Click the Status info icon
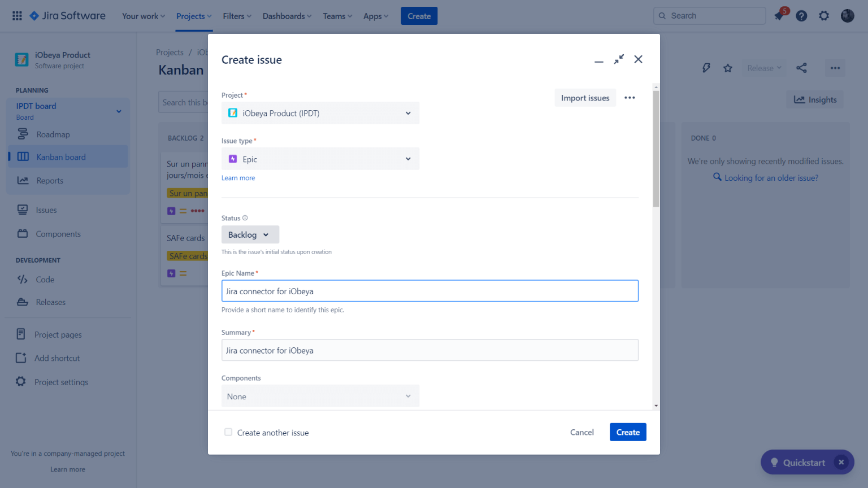Screen dimensions: 868x488 (245, 218)
